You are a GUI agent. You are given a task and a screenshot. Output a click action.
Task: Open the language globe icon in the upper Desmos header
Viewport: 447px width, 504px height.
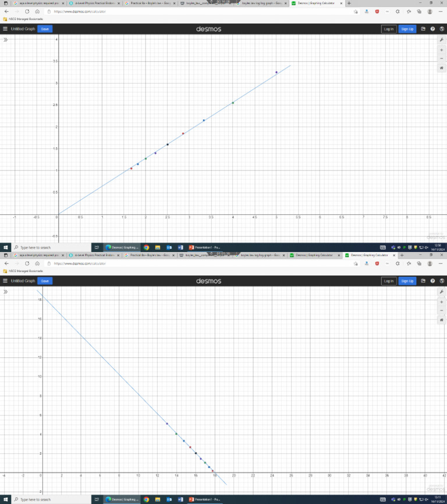click(442, 29)
